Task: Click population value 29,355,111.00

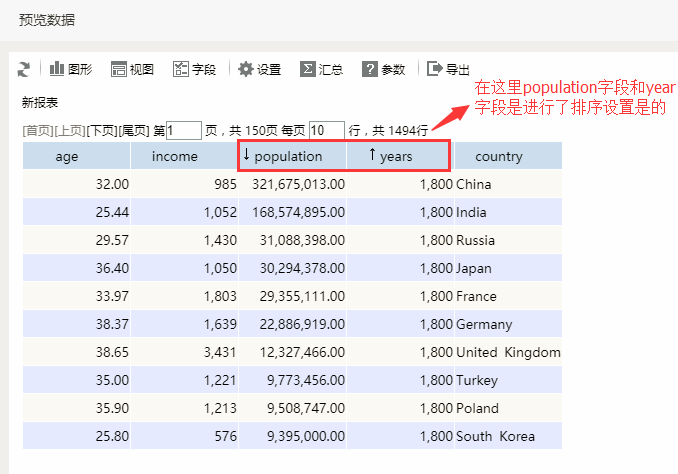Action: 302,296
